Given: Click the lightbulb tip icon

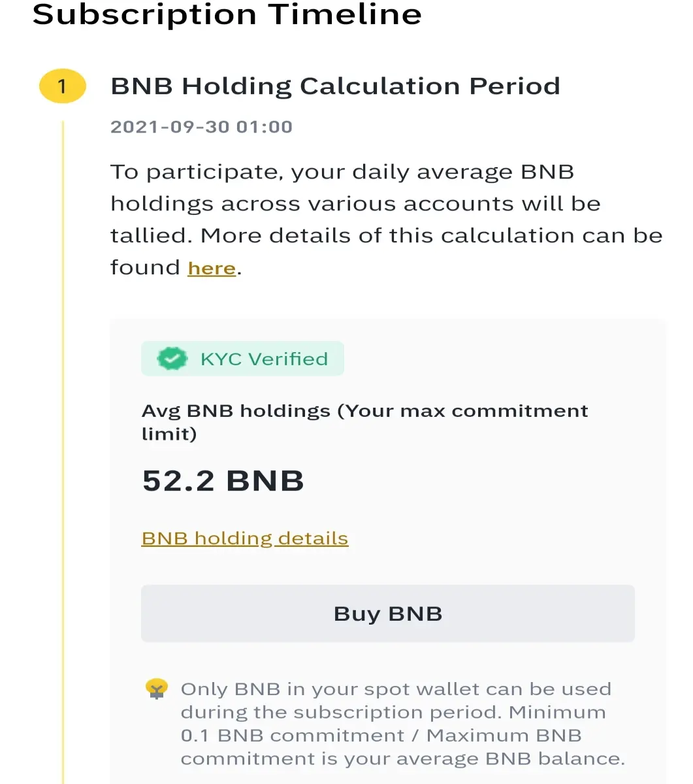Looking at the screenshot, I should (x=157, y=690).
